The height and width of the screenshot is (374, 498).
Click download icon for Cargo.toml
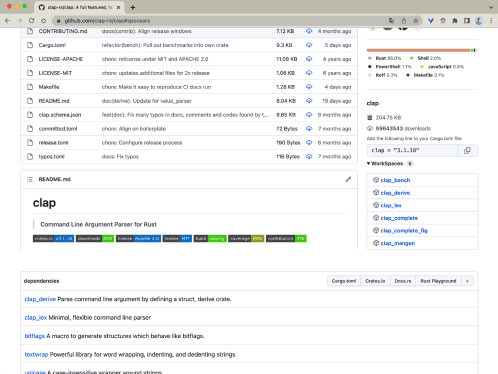pos(309,45)
